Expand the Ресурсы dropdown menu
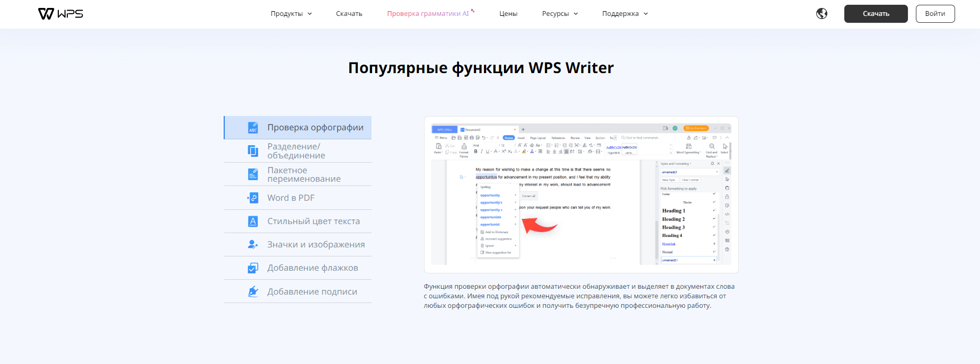Image resolution: width=980 pixels, height=364 pixels. 560,14
